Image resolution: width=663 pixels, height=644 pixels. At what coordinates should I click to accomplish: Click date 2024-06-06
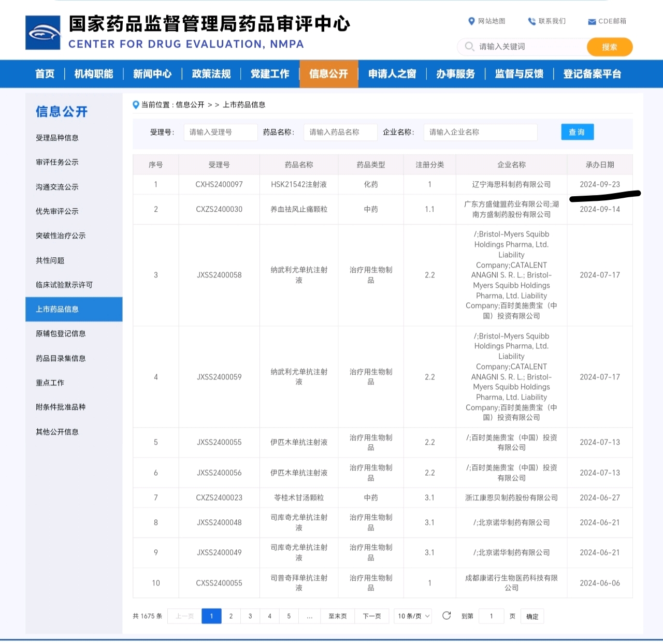600,583
